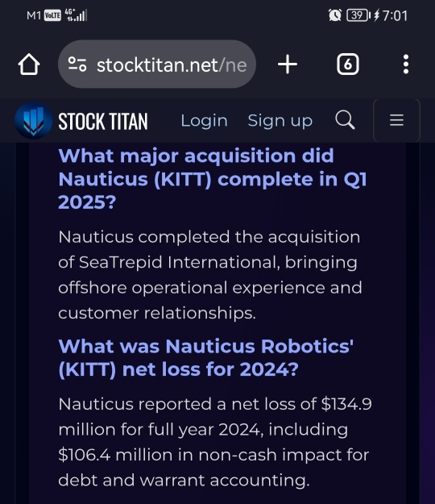The width and height of the screenshot is (435, 504).
Task: Click the Sign up link
Action: pos(280,121)
